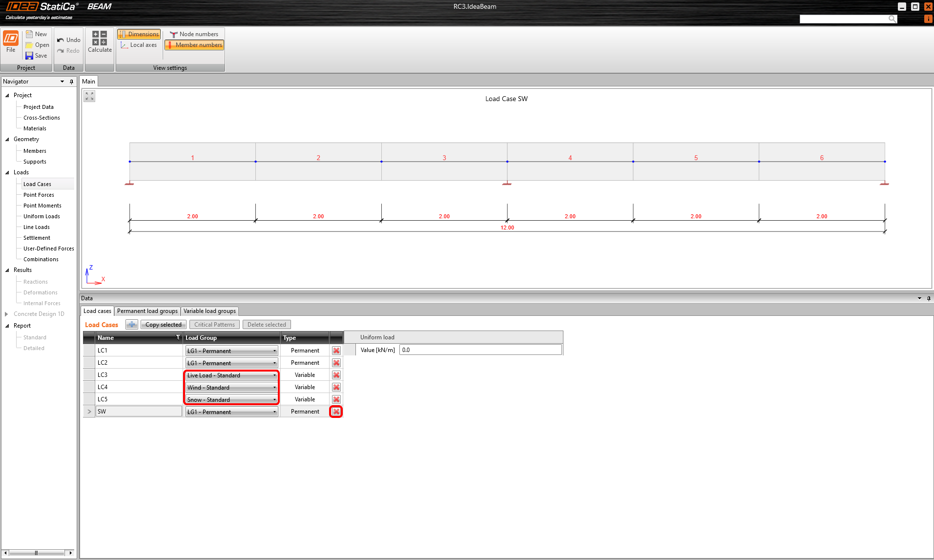The height and width of the screenshot is (560, 934).
Task: Open Supports in Navigator
Action: click(x=35, y=162)
